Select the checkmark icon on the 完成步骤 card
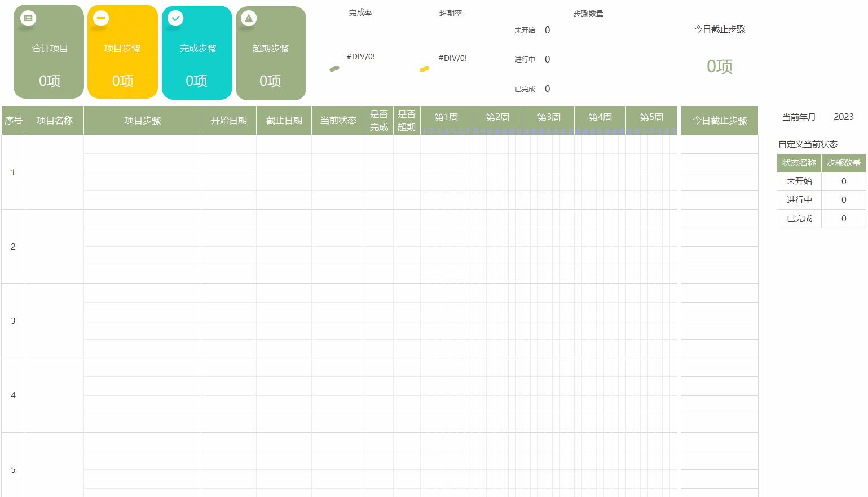The image size is (868, 497). (x=175, y=18)
